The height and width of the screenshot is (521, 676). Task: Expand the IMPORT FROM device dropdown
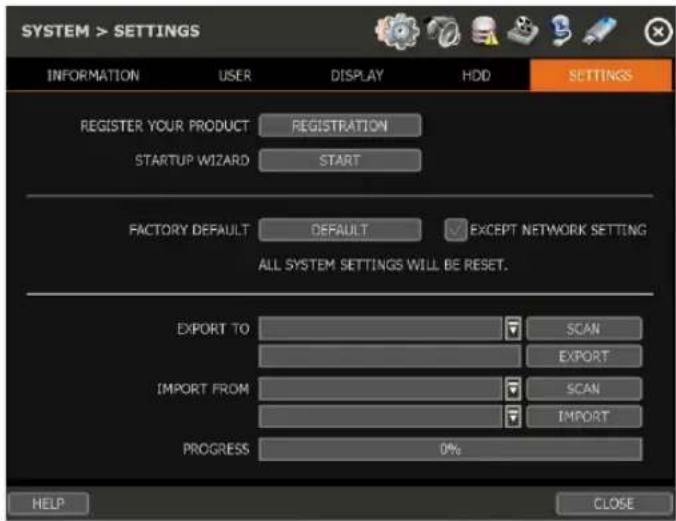tap(513, 389)
